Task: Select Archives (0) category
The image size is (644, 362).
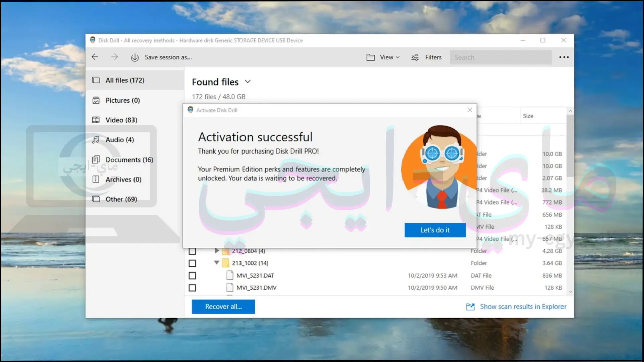Action: (135, 179)
